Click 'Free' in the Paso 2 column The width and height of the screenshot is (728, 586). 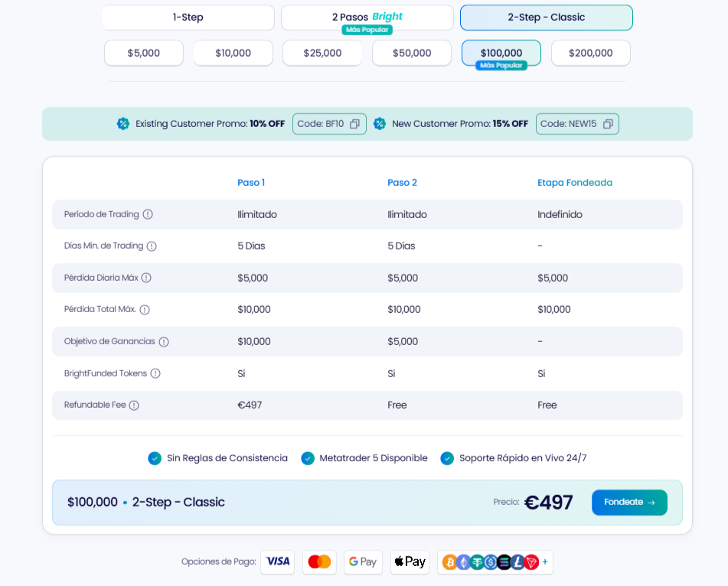coord(397,405)
